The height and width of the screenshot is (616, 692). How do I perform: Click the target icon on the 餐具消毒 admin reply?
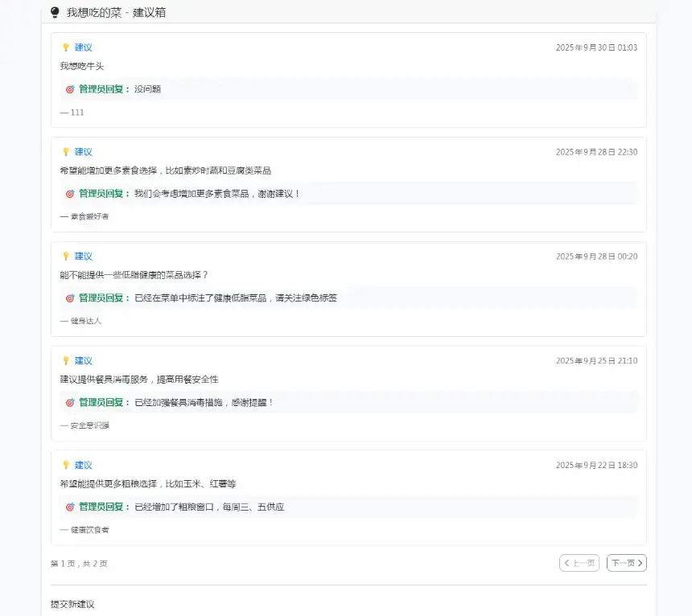pyautogui.click(x=70, y=402)
